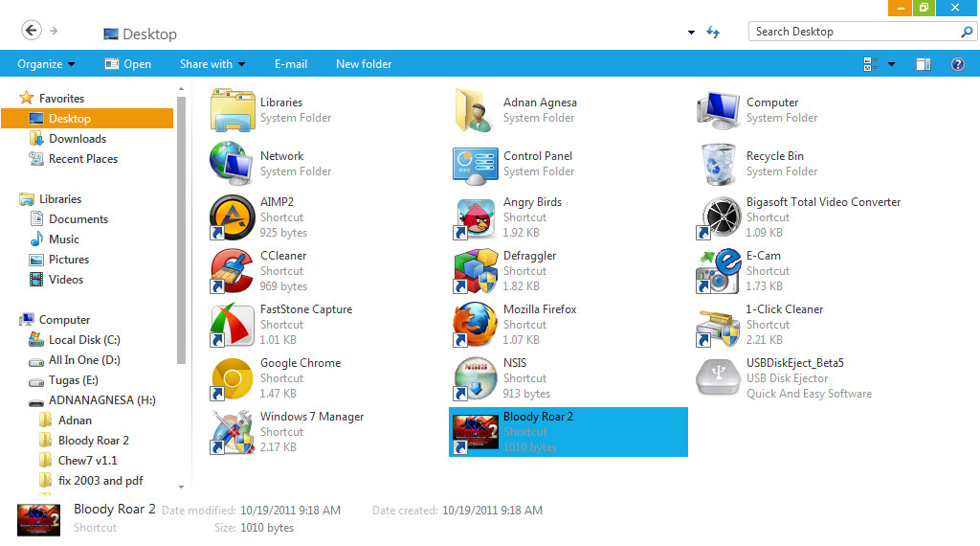Toggle the preview pane icon
Viewport: 980px width, 546px height.
tap(924, 64)
